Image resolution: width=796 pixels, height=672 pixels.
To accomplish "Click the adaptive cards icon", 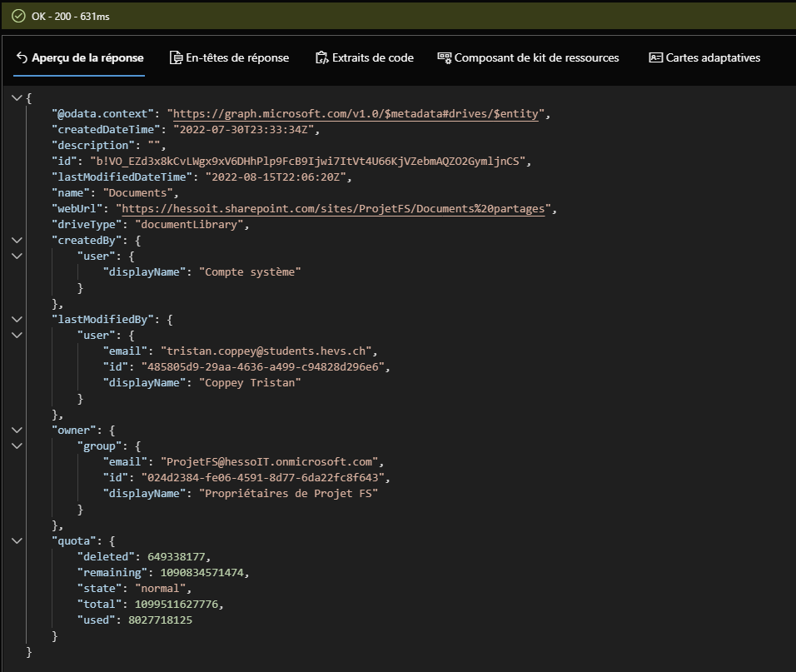I will (656, 57).
